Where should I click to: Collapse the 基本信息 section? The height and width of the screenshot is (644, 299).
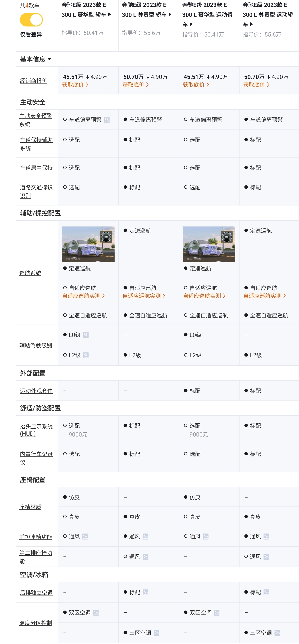(35, 59)
